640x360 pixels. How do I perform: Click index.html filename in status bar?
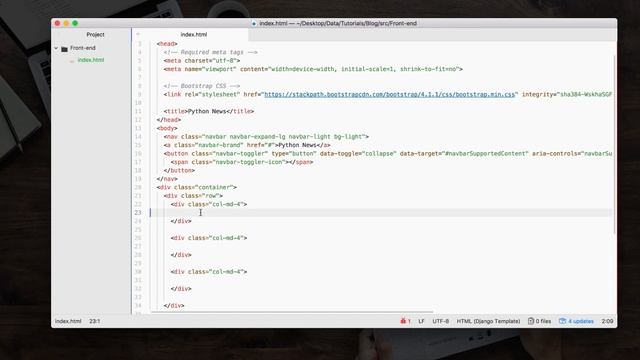68,321
